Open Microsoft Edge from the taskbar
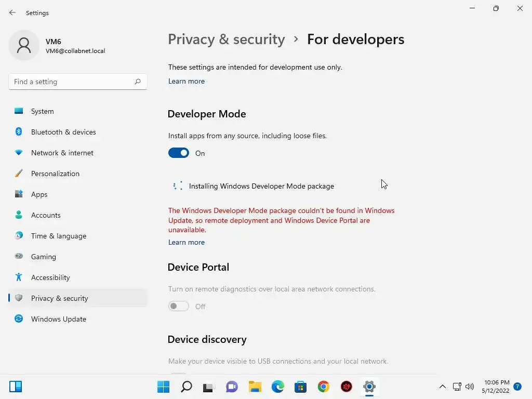This screenshot has width=532, height=399. coord(278,387)
